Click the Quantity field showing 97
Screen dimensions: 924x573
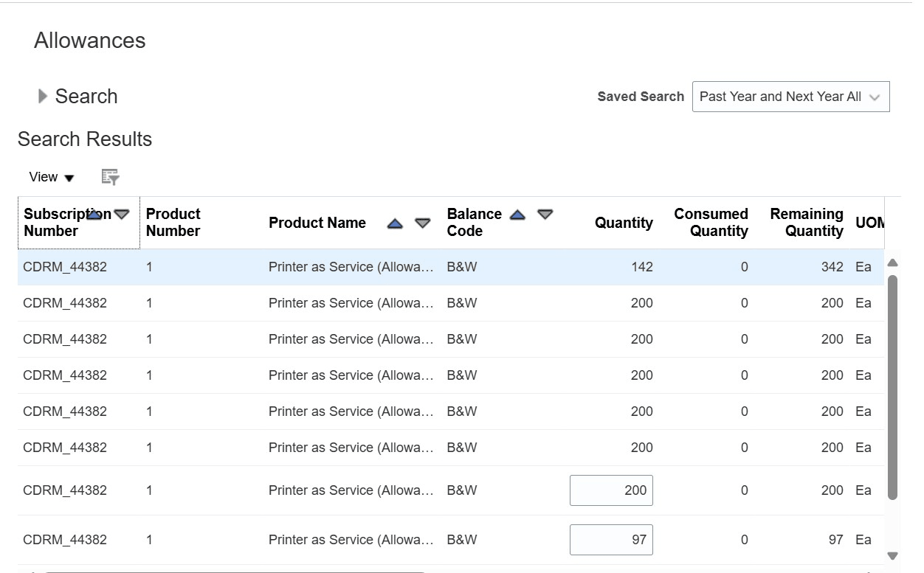[x=611, y=540]
